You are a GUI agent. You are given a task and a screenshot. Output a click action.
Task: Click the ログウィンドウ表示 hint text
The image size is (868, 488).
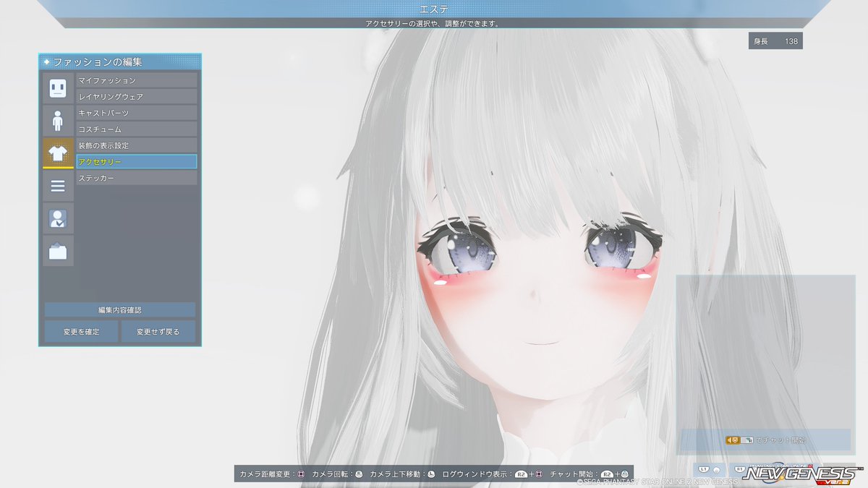point(476,474)
